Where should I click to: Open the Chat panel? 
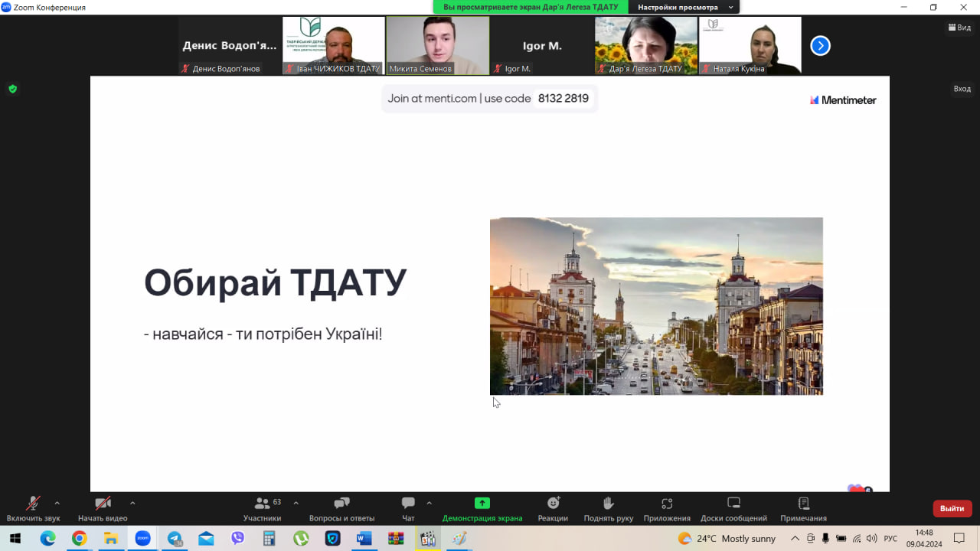click(x=408, y=504)
